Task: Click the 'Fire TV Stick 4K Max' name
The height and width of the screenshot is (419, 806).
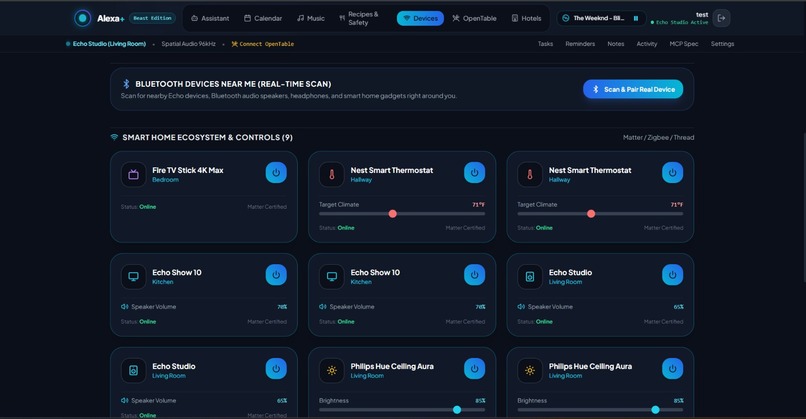Action: point(188,170)
